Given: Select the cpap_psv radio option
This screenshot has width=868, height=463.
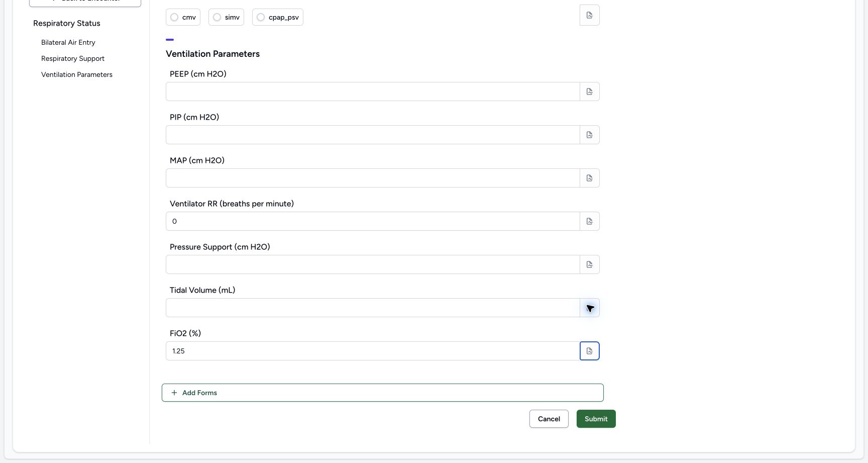Looking at the screenshot, I should 278,17.
